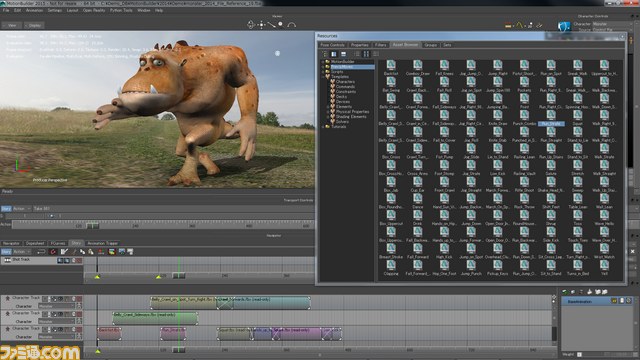This screenshot has width=640, height=360.
Task: Open the Python Tools menu
Action: 121,10
